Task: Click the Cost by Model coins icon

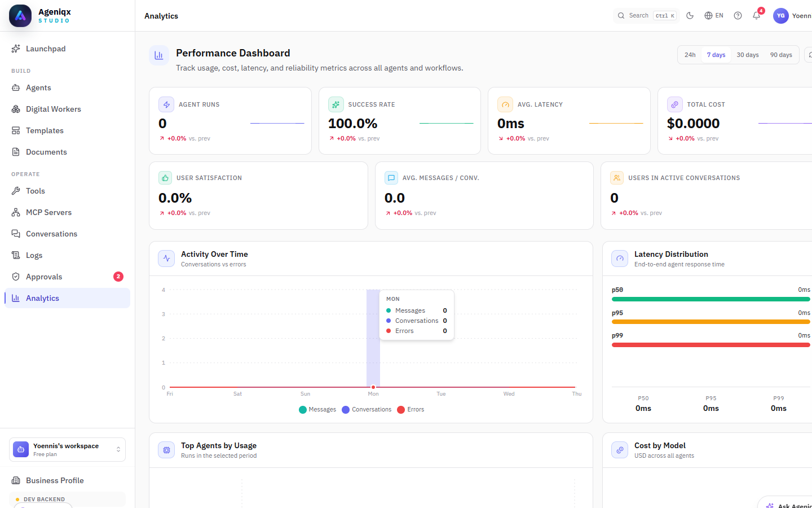Action: [620, 450]
